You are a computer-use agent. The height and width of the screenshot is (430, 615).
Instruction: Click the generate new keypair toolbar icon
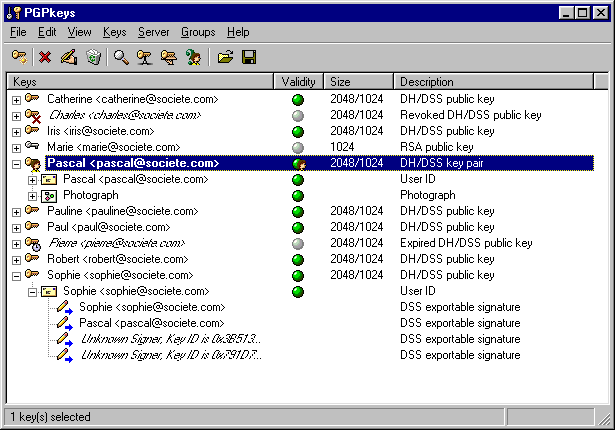(19, 58)
